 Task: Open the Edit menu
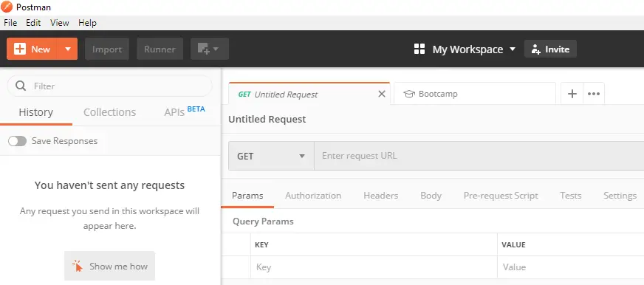tap(33, 23)
